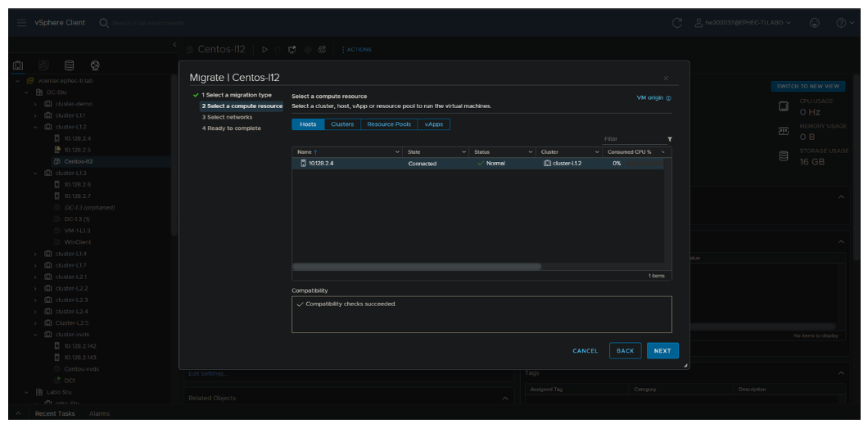Click the storage usage icon
Screen dimensions: 868x428
(x=784, y=156)
